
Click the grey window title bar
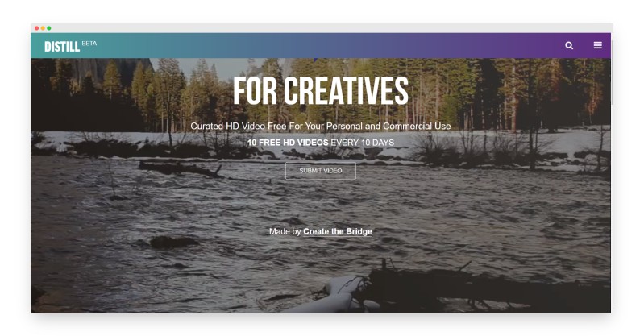(x=322, y=28)
